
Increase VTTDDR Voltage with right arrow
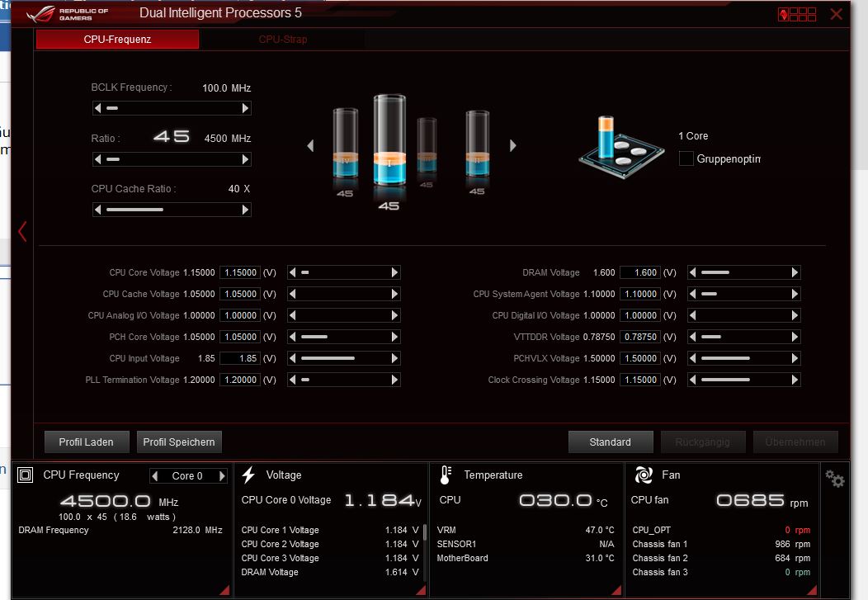[x=795, y=337]
